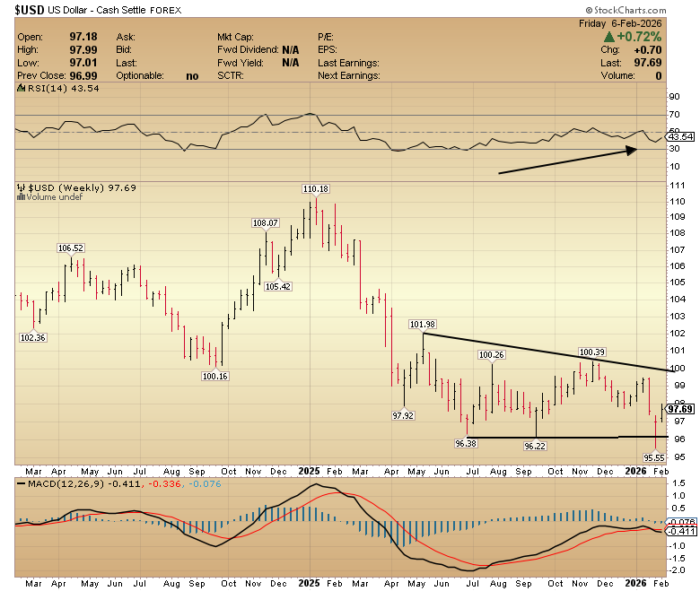Click the 106.52 price label
Viewport: 700px width, 591px height.
71,248
